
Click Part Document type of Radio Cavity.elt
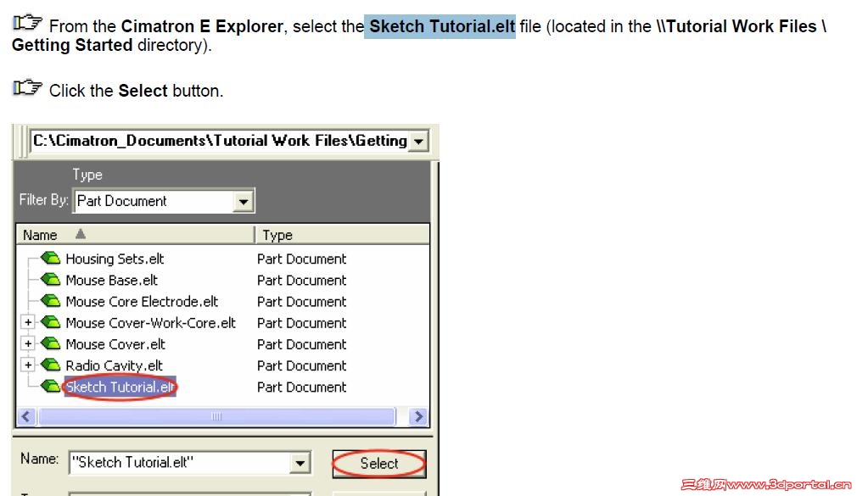click(302, 366)
